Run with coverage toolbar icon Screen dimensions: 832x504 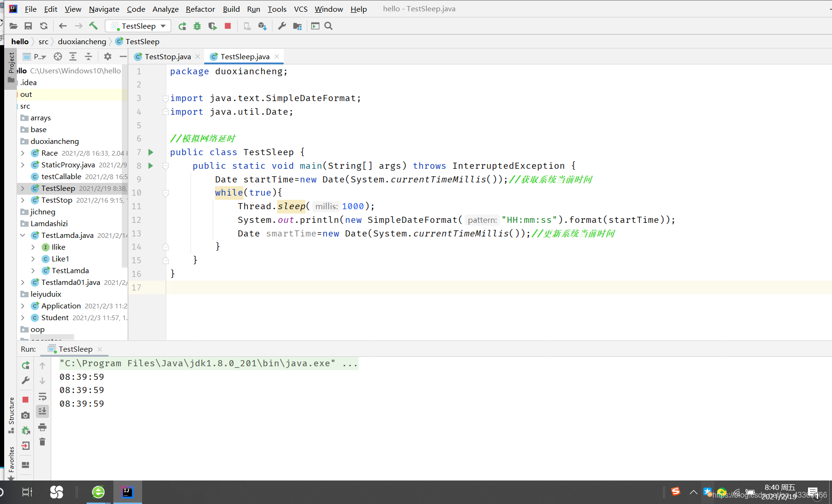click(213, 26)
